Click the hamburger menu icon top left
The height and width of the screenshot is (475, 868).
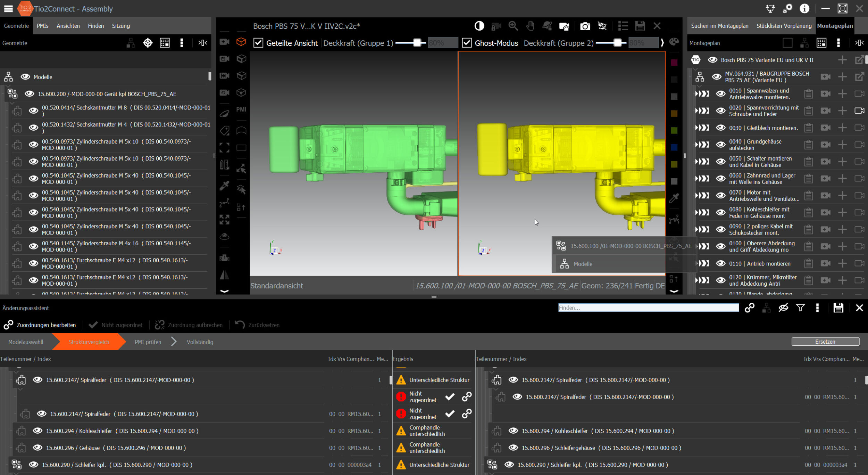pyautogui.click(x=8, y=9)
